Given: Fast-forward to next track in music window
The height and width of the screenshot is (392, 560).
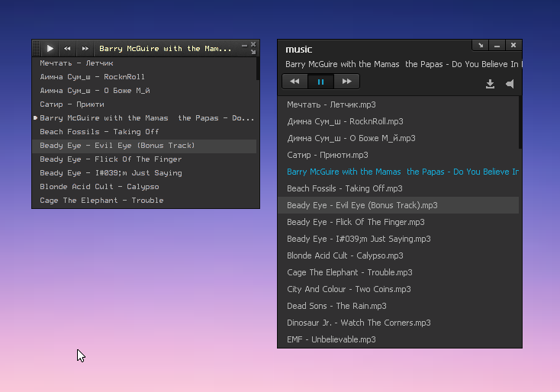Looking at the screenshot, I should pos(347,82).
